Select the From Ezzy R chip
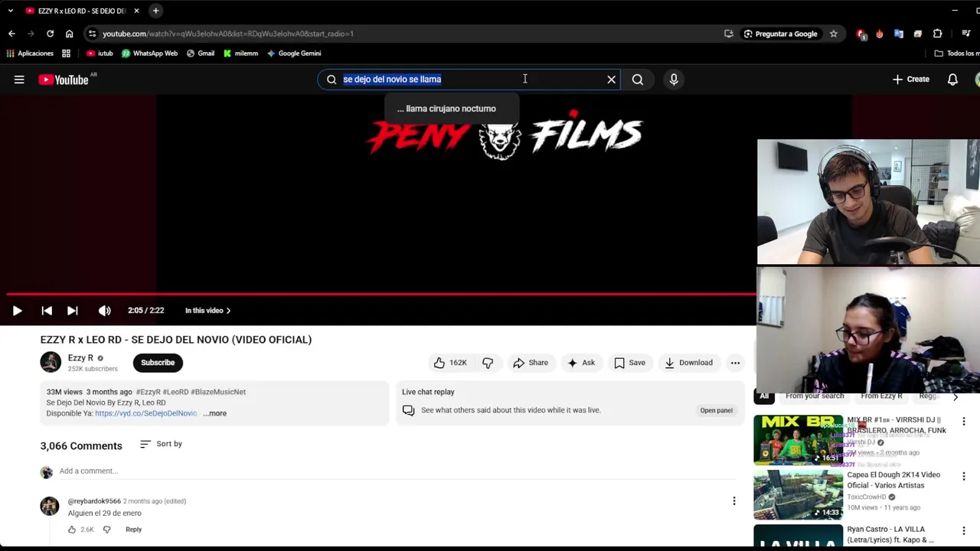 (x=881, y=396)
